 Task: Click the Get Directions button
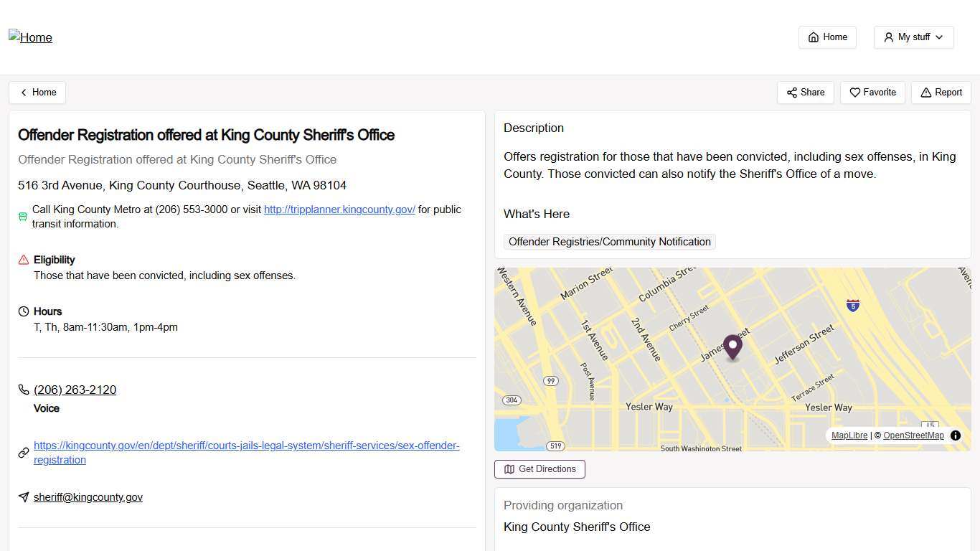click(x=540, y=468)
